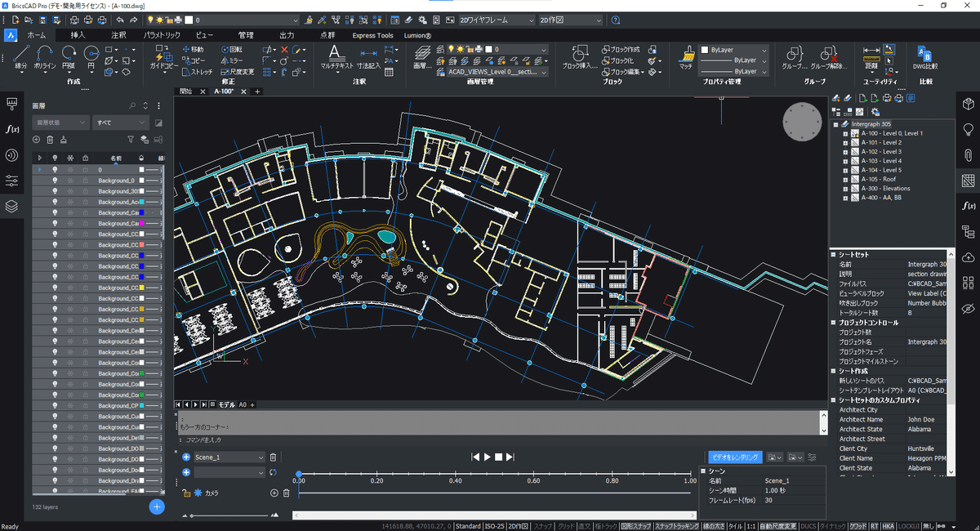Screen dimensions: 980x531
Task: Open the 注釈 ribbon tab
Action: point(118,35)
